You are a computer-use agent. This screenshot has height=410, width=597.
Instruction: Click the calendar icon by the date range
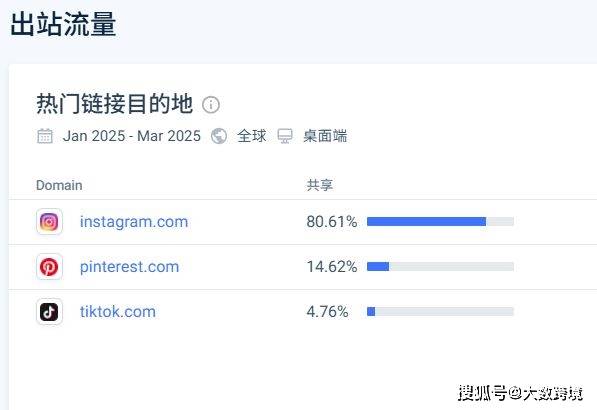point(45,136)
